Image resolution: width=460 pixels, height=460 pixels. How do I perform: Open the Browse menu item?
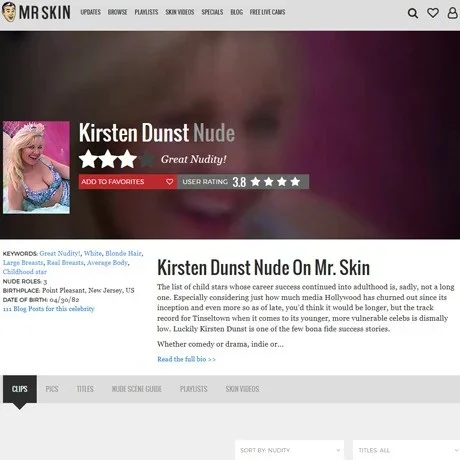coord(118,12)
